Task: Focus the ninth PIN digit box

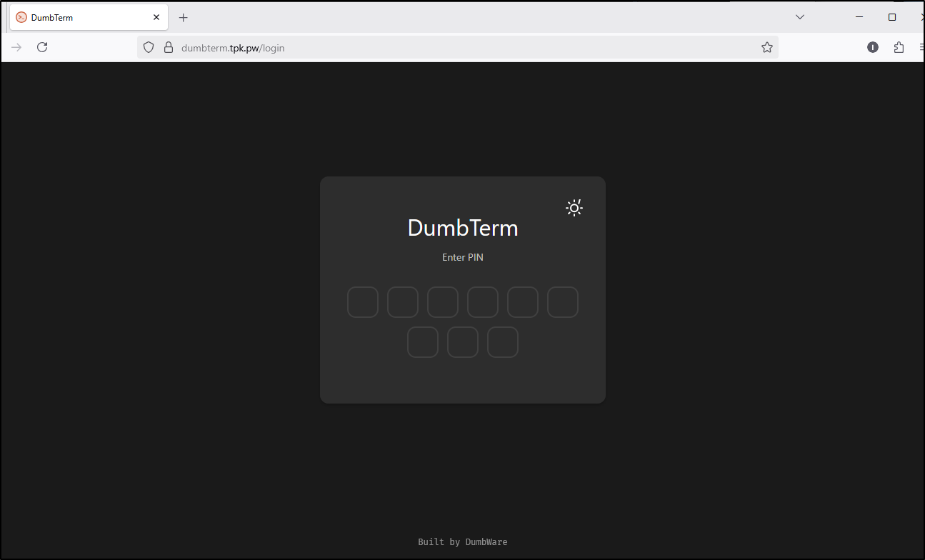Action: pos(503,342)
